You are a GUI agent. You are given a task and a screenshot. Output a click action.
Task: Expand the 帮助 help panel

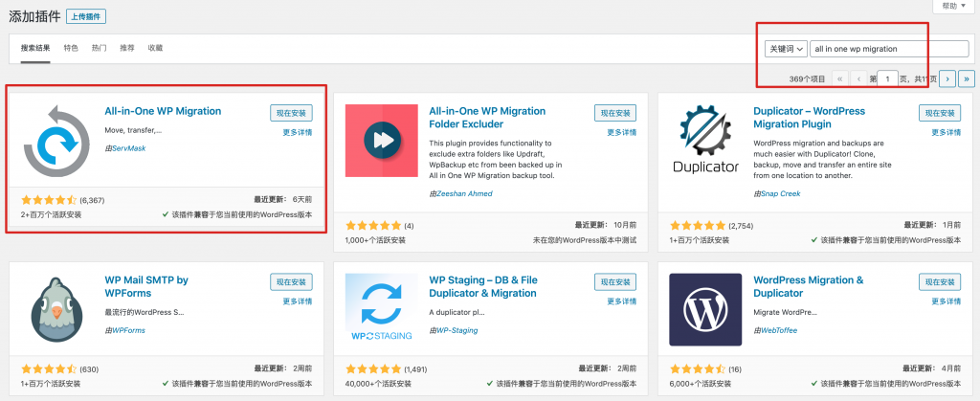click(x=952, y=6)
